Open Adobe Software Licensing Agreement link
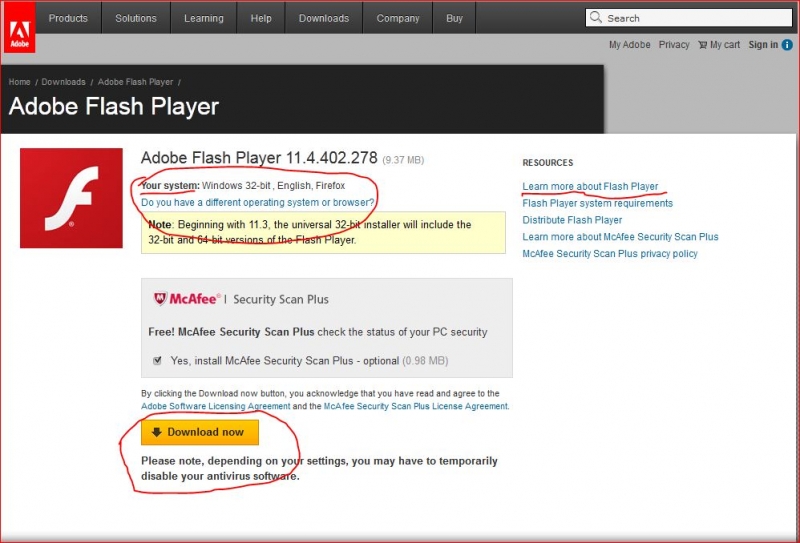The width and height of the screenshot is (800, 543). click(x=216, y=407)
